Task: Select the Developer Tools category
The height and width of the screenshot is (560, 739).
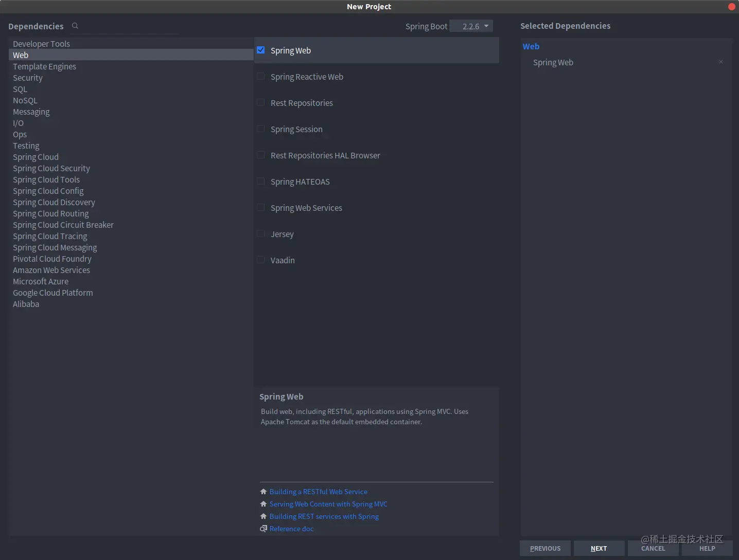Action: point(131,44)
